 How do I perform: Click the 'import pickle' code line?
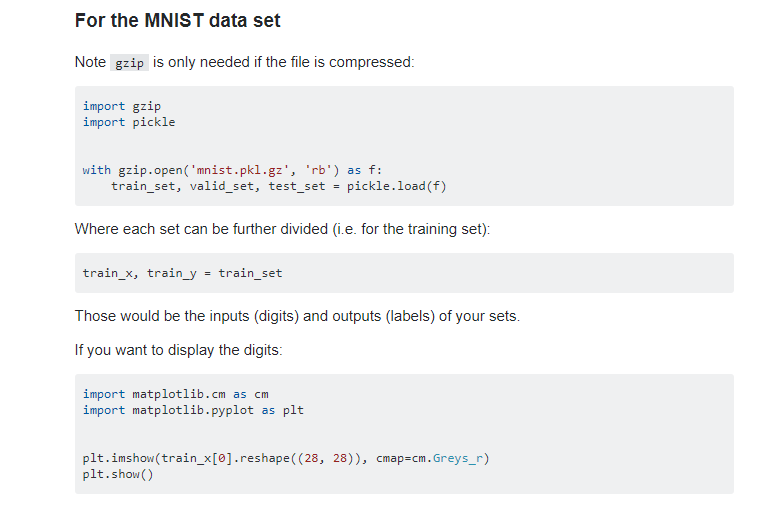129,122
